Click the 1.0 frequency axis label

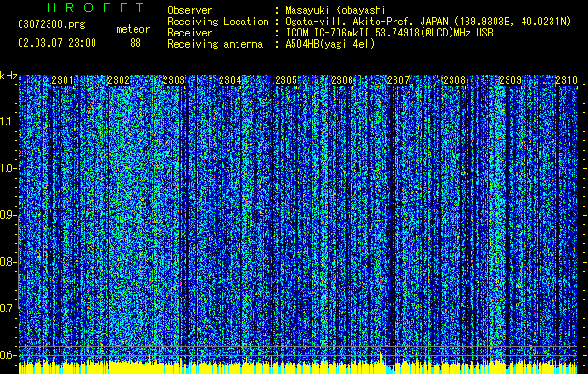(8, 168)
